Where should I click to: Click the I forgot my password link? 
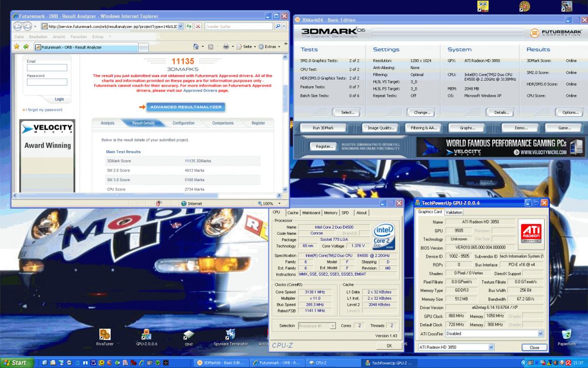(45, 110)
